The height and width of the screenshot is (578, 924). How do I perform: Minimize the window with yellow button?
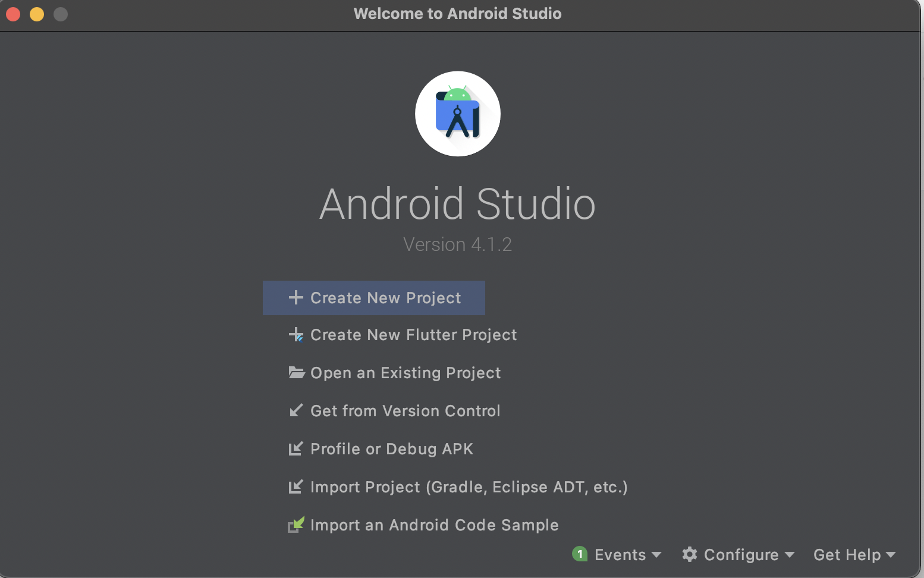click(37, 14)
